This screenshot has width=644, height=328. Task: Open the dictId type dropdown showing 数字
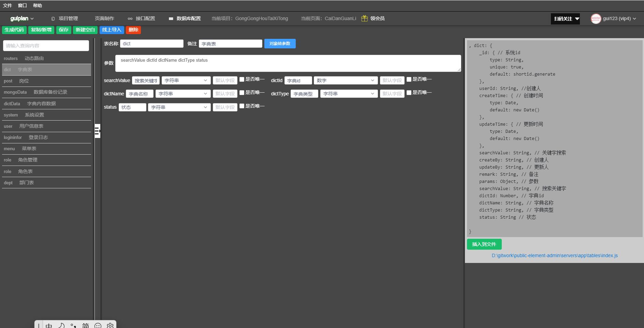pyautogui.click(x=345, y=80)
